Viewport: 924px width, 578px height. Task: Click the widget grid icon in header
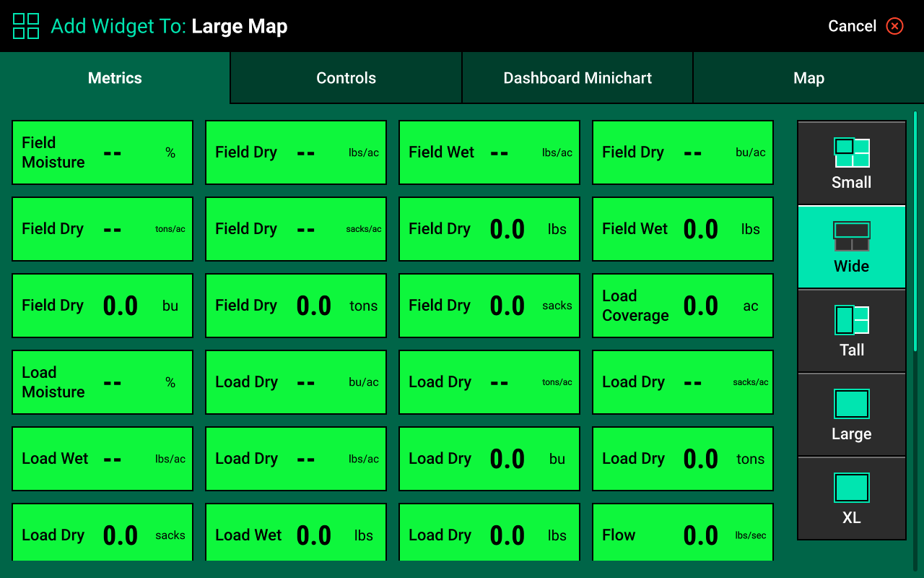point(26,26)
